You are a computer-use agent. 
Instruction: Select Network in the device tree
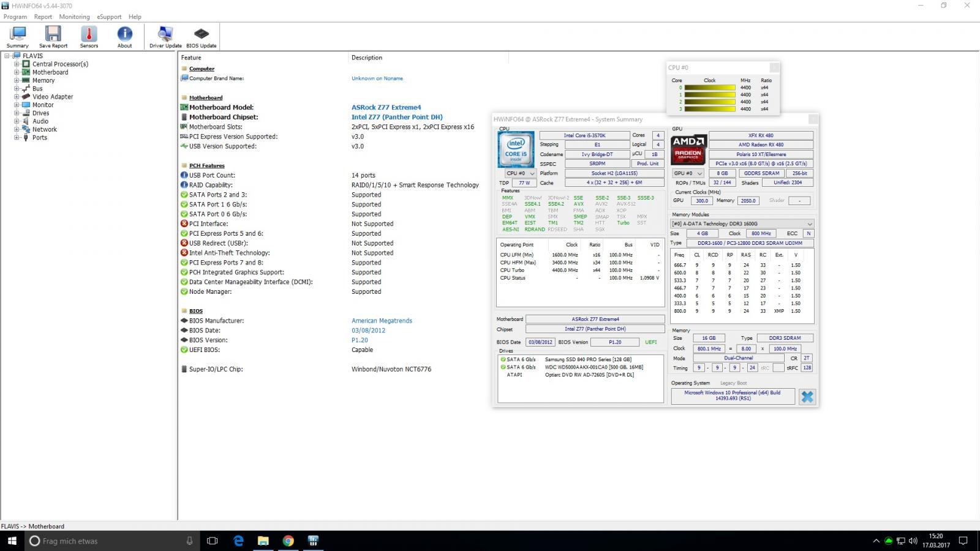coord(45,129)
